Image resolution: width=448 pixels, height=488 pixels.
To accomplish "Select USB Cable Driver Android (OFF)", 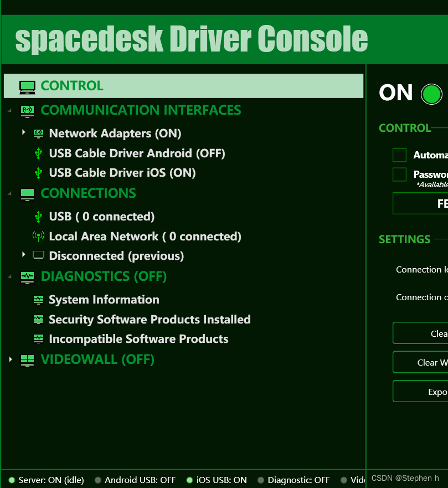I will (x=137, y=153).
